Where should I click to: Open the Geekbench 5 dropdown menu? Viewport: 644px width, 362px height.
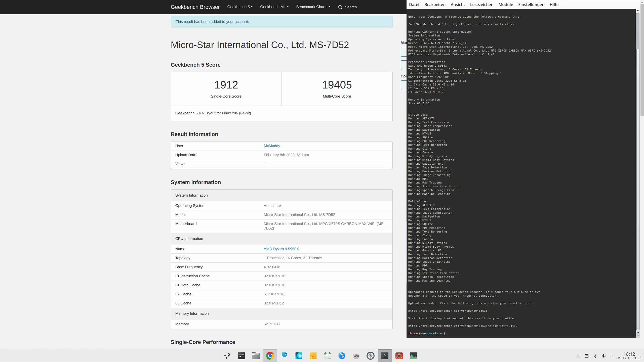(240, 7)
